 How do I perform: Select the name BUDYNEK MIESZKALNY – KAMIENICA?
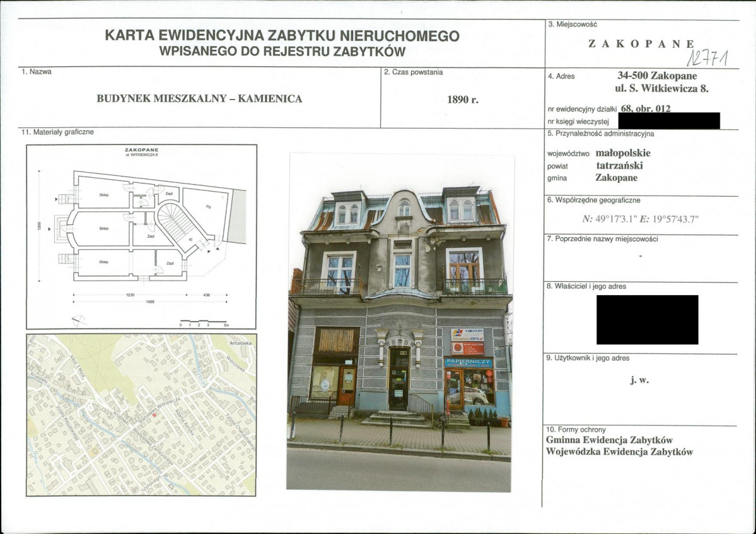pyautogui.click(x=199, y=99)
